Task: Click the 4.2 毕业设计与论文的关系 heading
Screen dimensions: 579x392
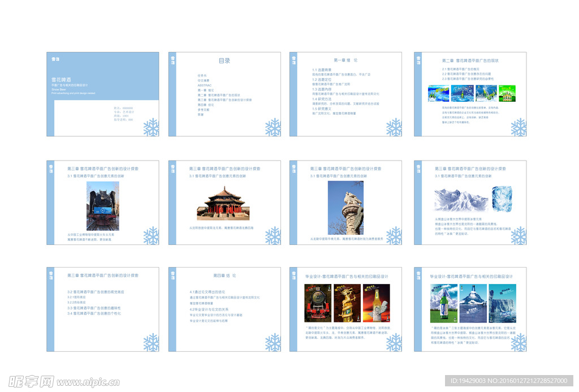Action: 209,309
